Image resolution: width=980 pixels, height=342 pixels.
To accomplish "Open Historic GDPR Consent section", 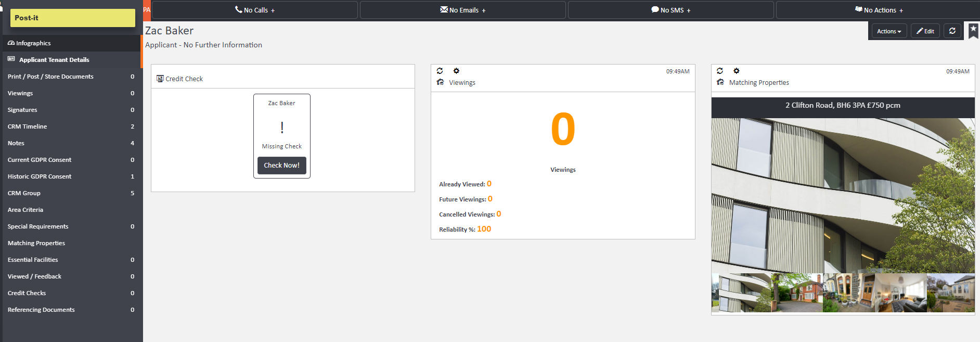I will point(40,176).
